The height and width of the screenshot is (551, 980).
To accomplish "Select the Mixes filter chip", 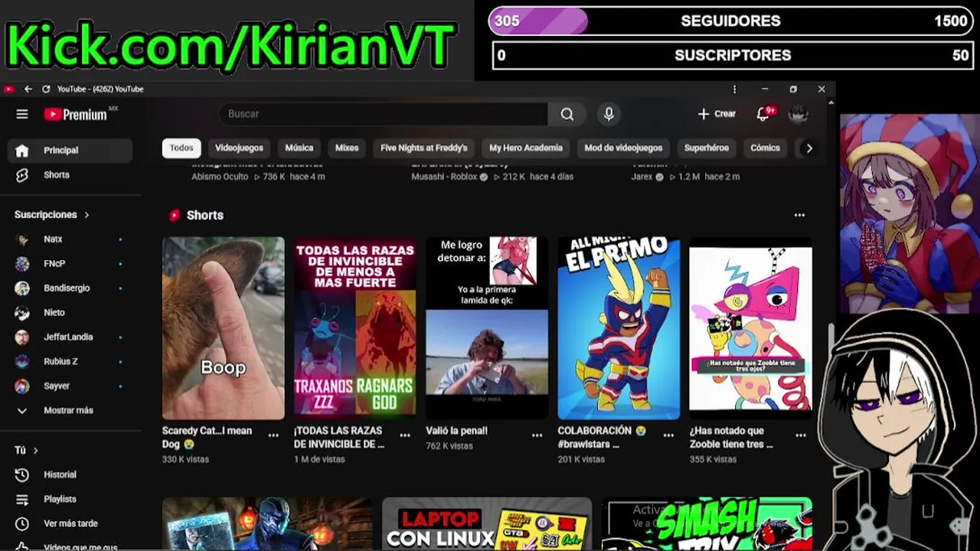I will click(x=347, y=148).
